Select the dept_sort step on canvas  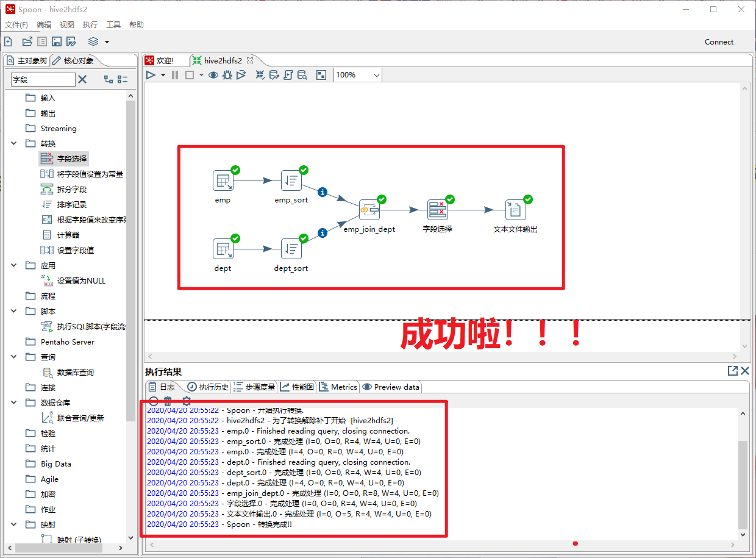click(x=291, y=249)
